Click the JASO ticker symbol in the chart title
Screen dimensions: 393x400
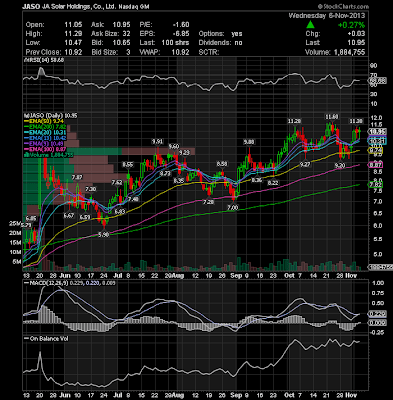[30, 7]
